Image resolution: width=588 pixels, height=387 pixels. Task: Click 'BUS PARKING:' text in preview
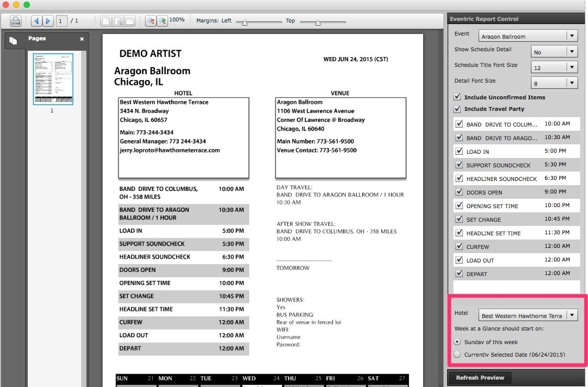(295, 315)
